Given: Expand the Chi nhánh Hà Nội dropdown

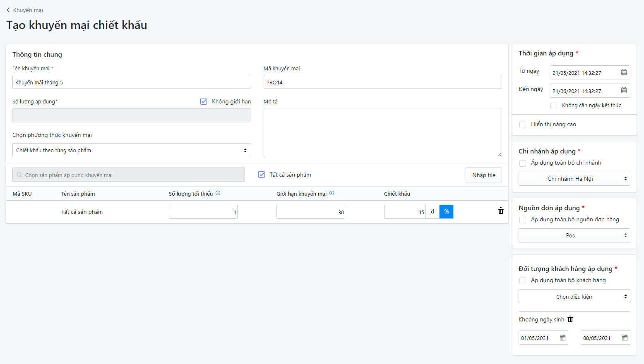Looking at the screenshot, I should [x=574, y=179].
